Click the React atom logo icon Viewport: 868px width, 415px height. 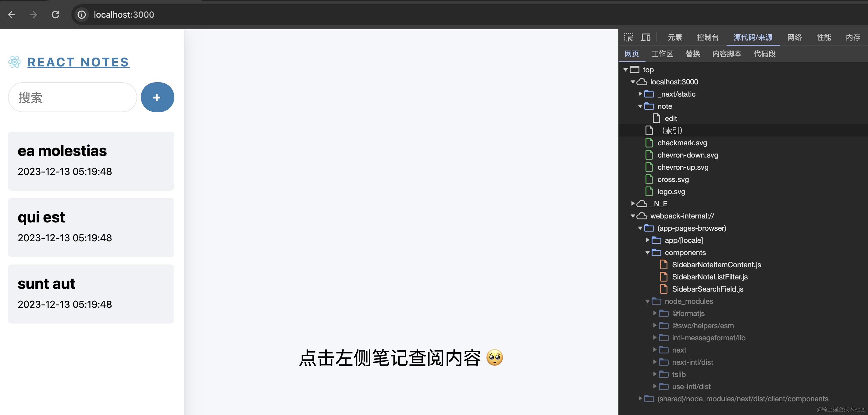[15, 62]
